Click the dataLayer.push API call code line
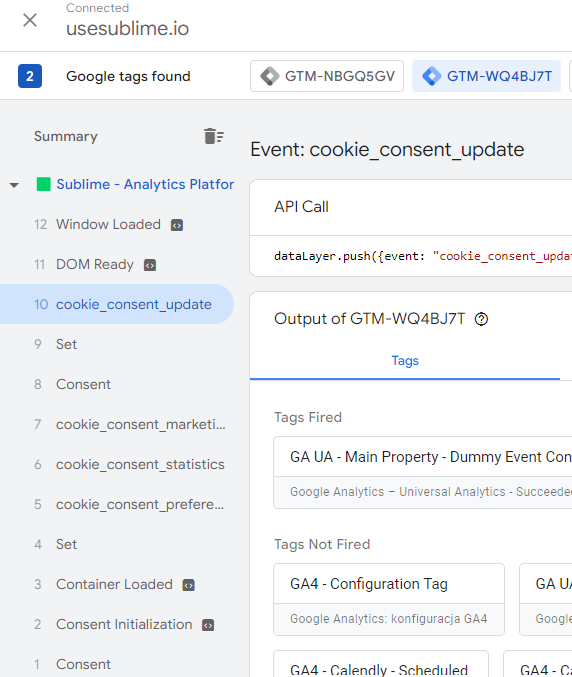Viewport: 572px width, 677px height. tap(423, 256)
